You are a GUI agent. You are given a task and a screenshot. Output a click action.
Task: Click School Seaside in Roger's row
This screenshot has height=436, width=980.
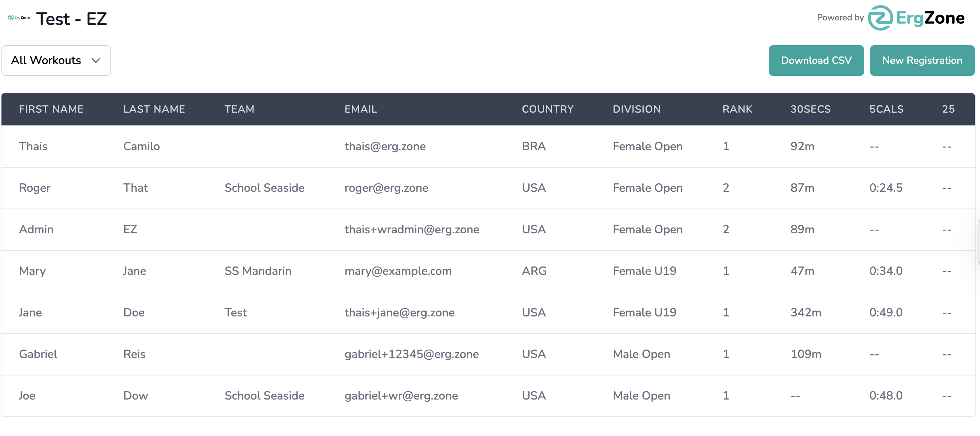[x=264, y=188]
